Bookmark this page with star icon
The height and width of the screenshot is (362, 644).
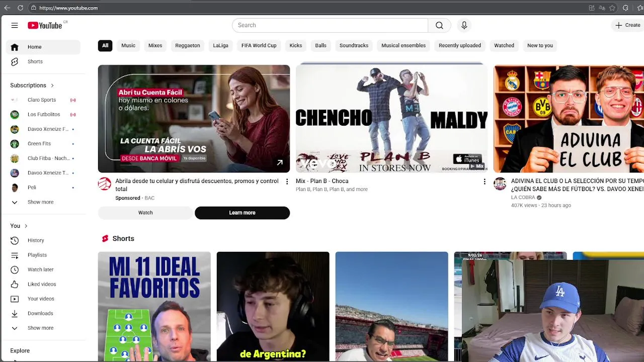(612, 8)
